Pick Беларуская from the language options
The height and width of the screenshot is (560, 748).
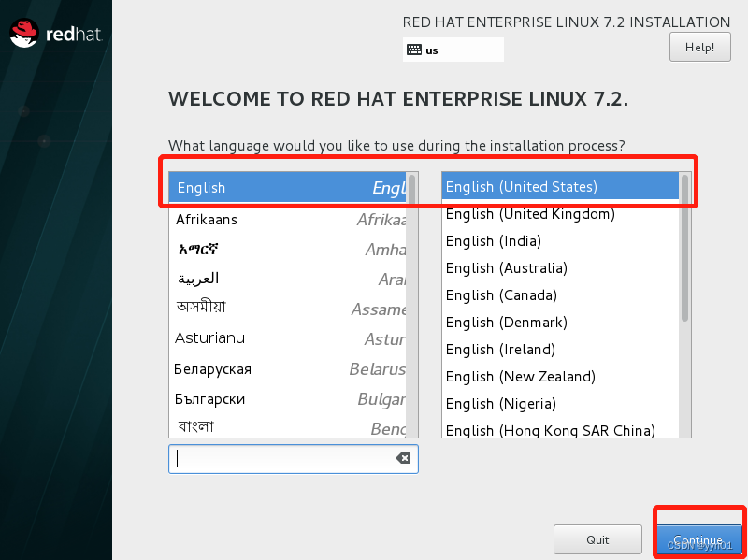click(280, 368)
